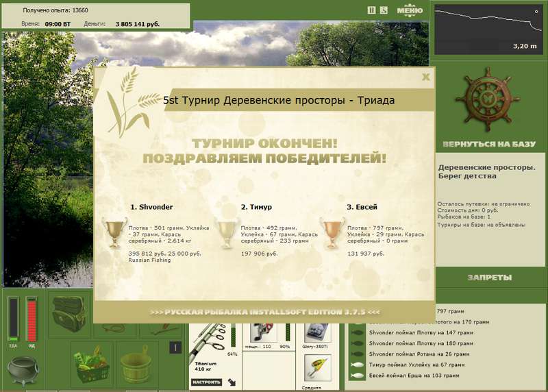Click prize text '197 906 руб.'
Viewport: 548px width, 392px height.
pyautogui.click(x=259, y=254)
